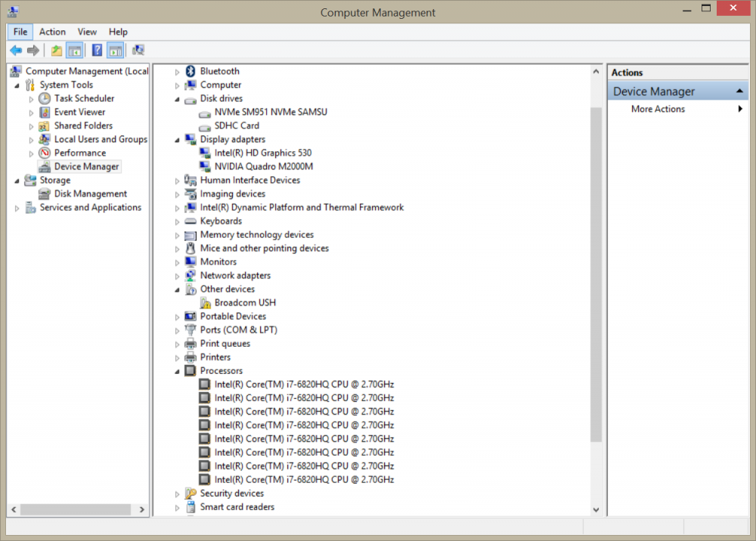Click the Event Viewer icon

coord(45,112)
